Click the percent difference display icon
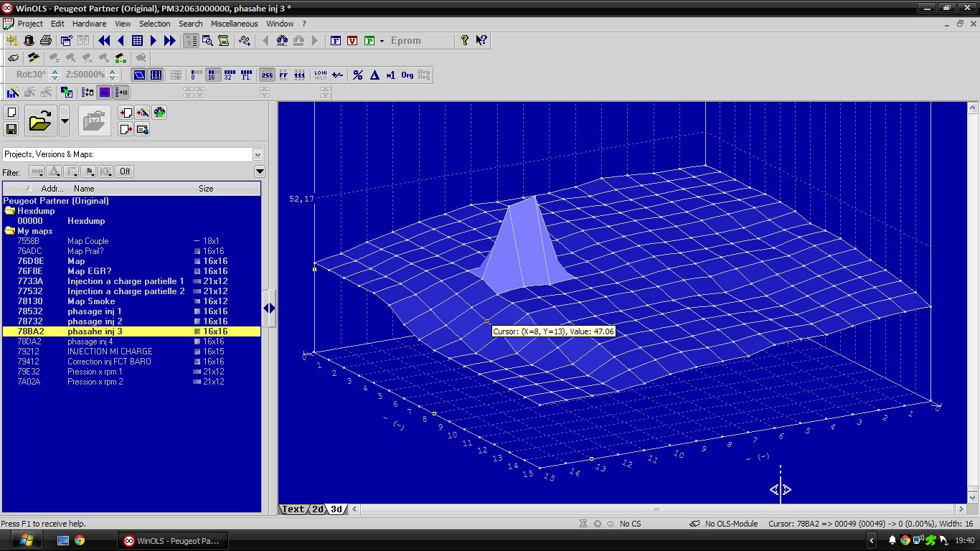 (357, 75)
